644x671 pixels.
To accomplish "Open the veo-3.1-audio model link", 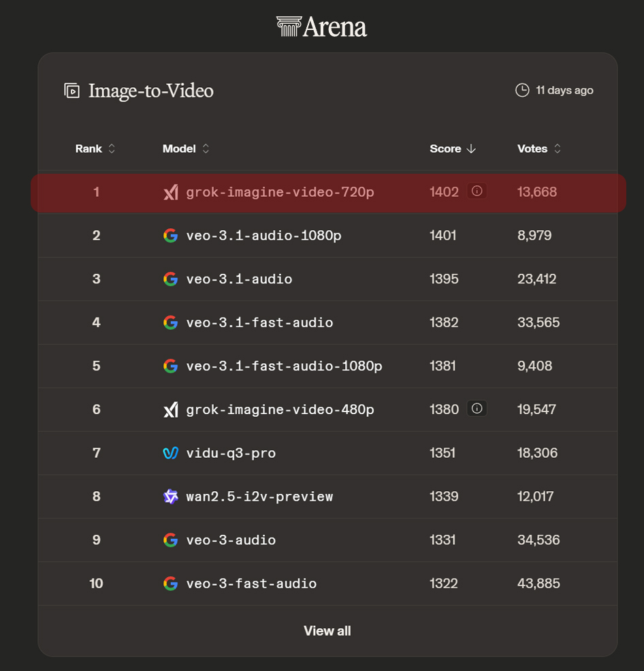I will 239,279.
